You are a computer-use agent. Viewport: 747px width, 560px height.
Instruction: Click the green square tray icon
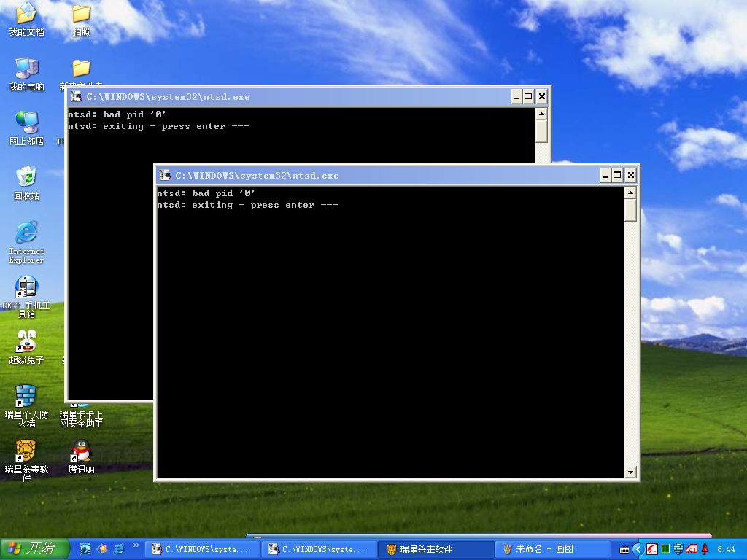pos(665,549)
